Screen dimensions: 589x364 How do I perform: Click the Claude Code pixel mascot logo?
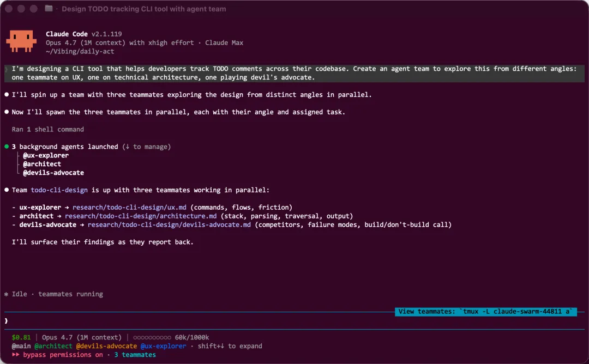point(21,41)
